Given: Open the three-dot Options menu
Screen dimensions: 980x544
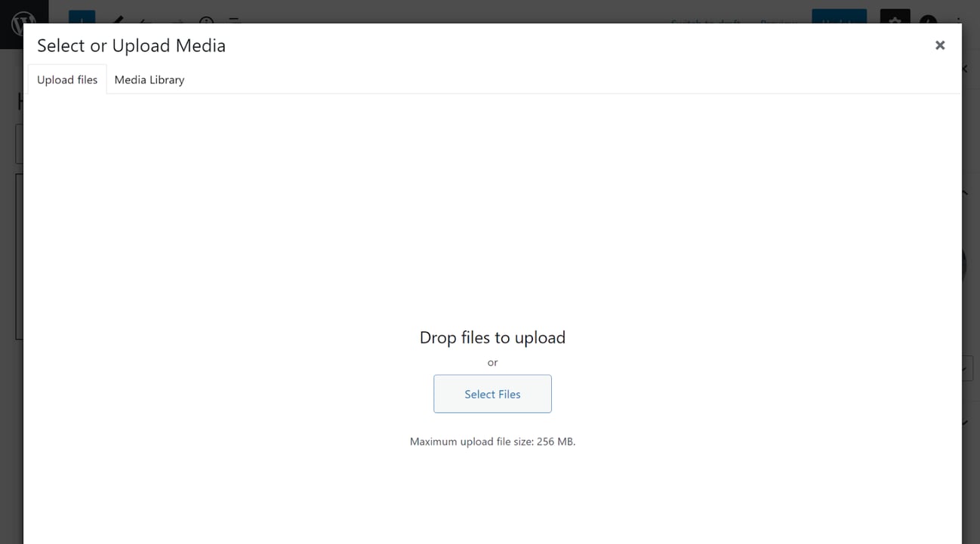Looking at the screenshot, I should 960,20.
